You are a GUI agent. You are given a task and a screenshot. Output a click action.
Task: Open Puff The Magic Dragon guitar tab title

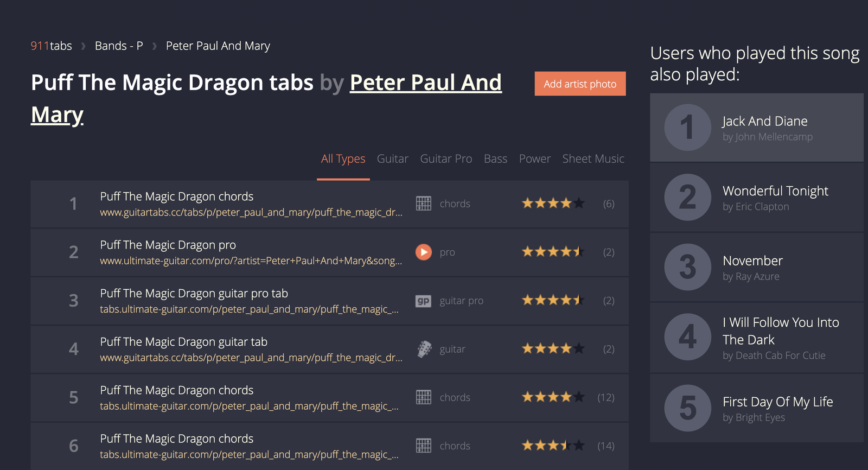point(184,342)
